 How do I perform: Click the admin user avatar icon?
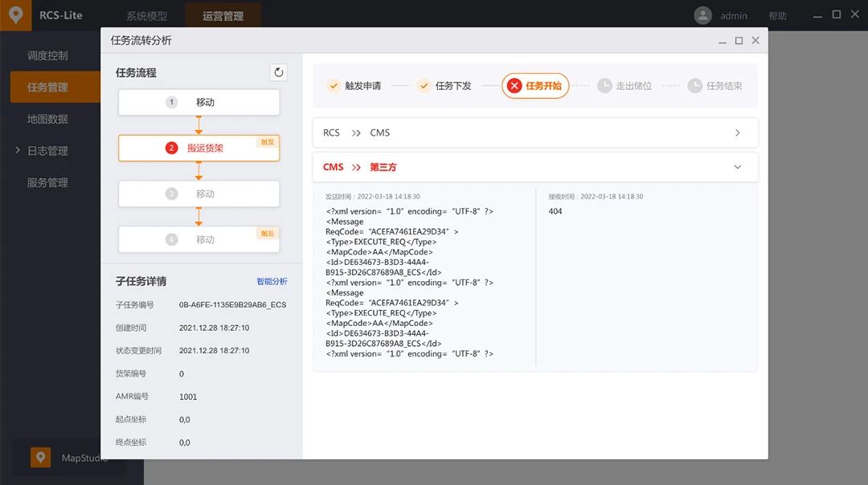tap(703, 15)
